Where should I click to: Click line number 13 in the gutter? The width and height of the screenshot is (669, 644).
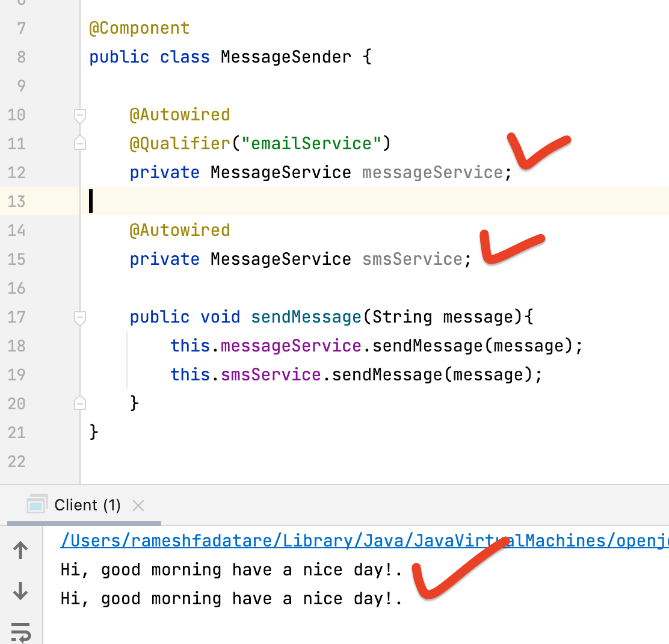click(17, 202)
